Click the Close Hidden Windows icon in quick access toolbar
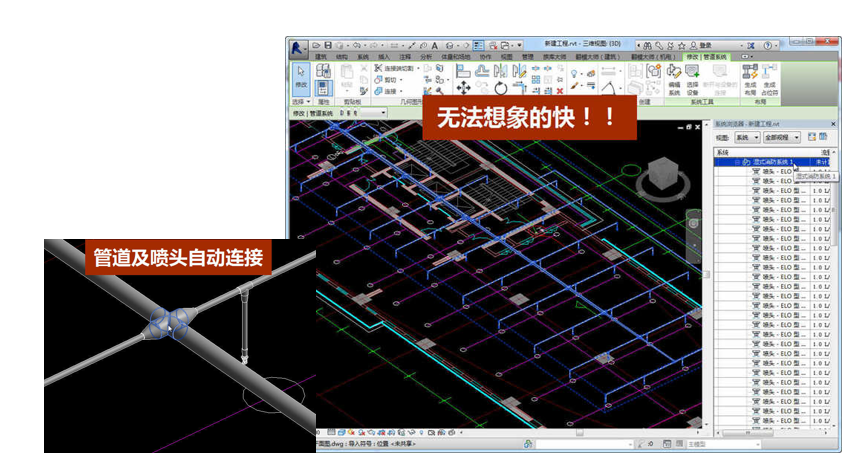The width and height of the screenshot is (861, 467). pos(493,46)
